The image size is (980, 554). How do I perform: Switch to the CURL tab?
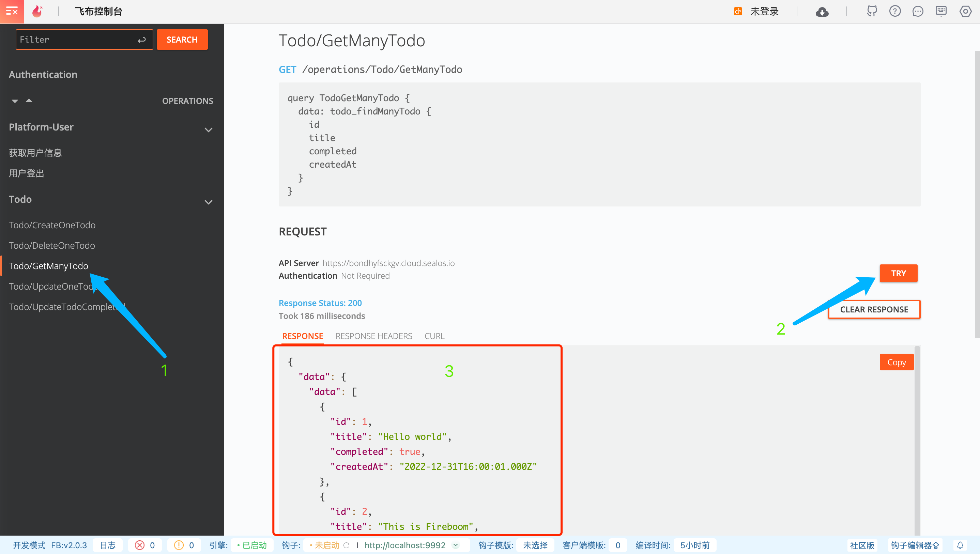pyautogui.click(x=434, y=336)
